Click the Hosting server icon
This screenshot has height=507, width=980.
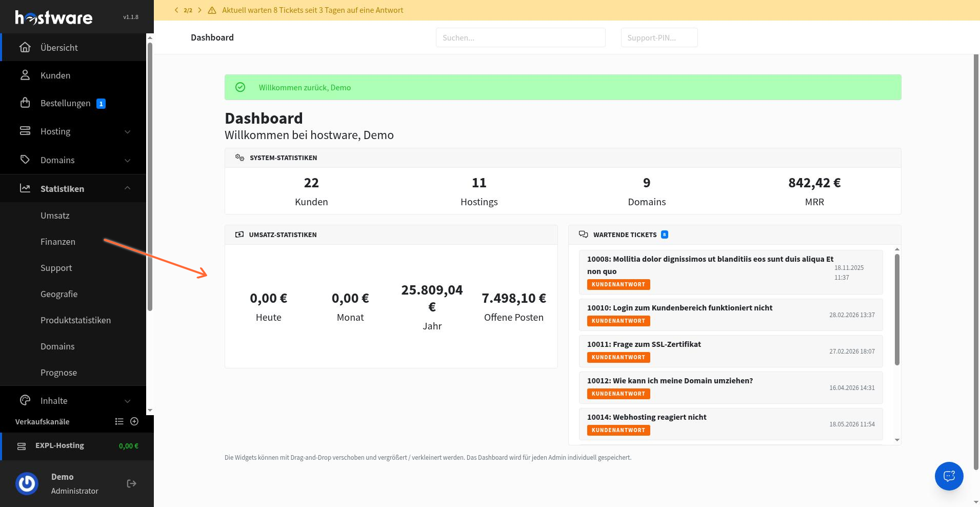pos(25,131)
